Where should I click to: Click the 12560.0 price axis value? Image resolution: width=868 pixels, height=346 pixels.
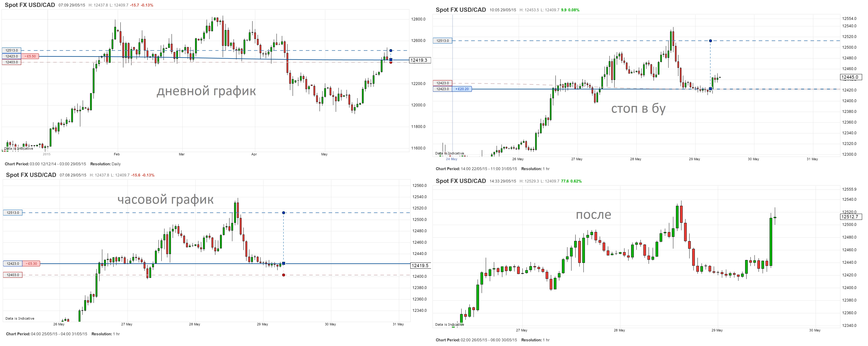click(420, 186)
